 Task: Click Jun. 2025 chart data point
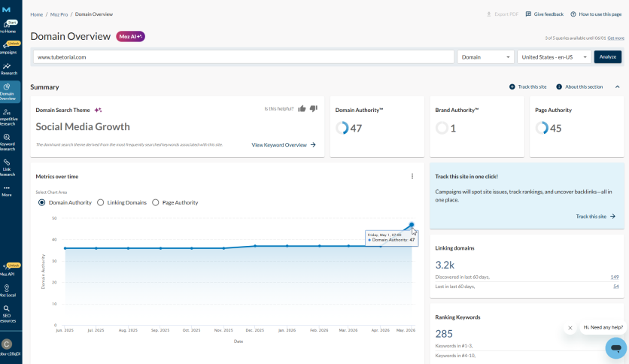coord(65,248)
